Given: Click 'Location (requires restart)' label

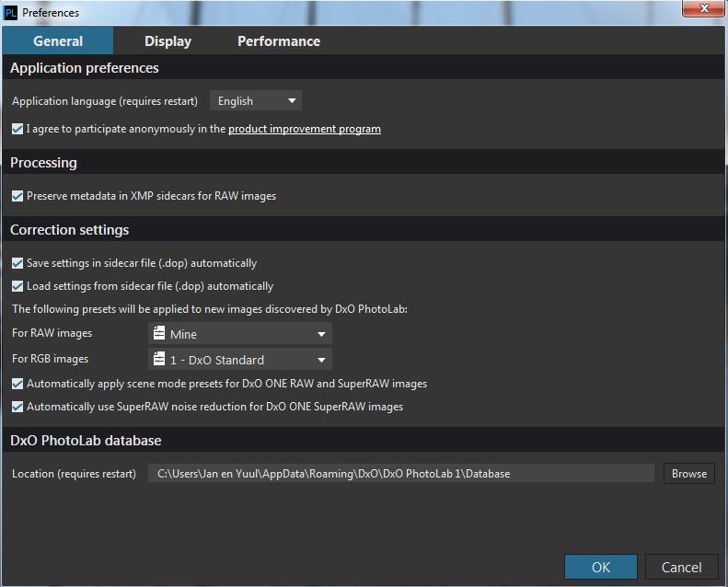Looking at the screenshot, I should [74, 474].
